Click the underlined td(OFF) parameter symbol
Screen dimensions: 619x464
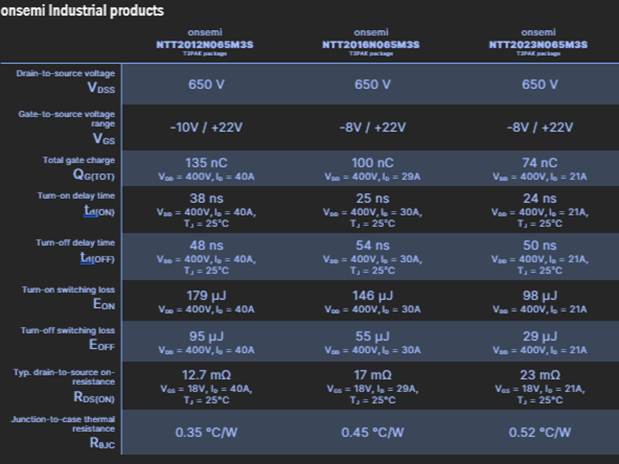coord(101,256)
